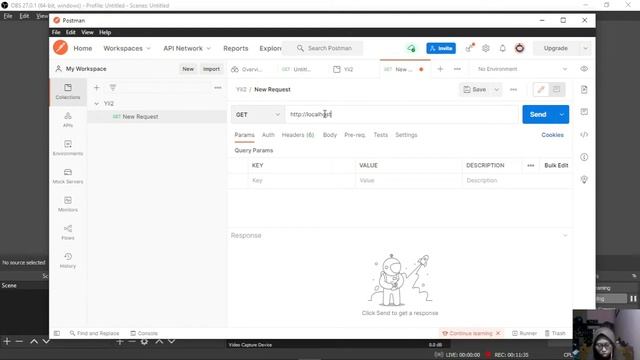Switch to the Auth tab
The width and height of the screenshot is (640, 360).
click(268, 135)
